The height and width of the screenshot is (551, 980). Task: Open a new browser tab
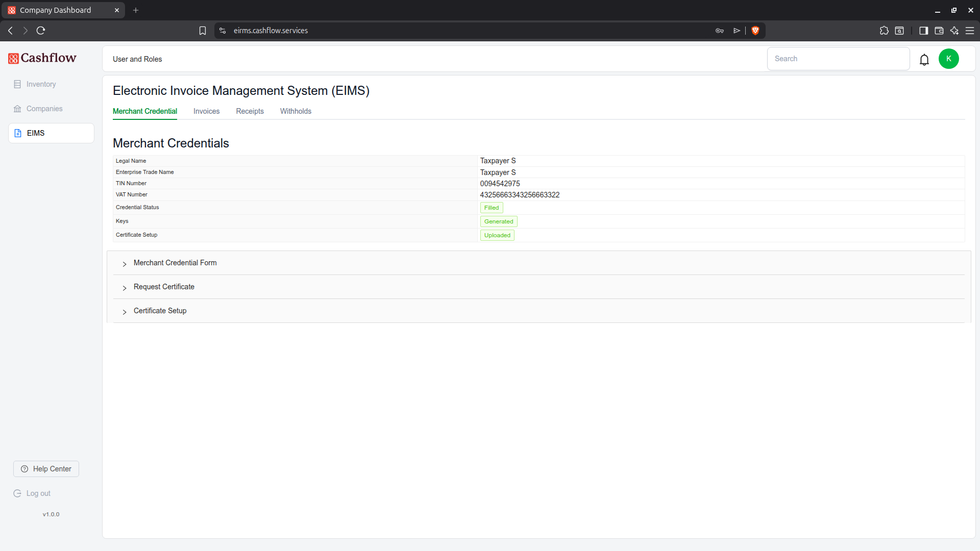pyautogui.click(x=136, y=10)
